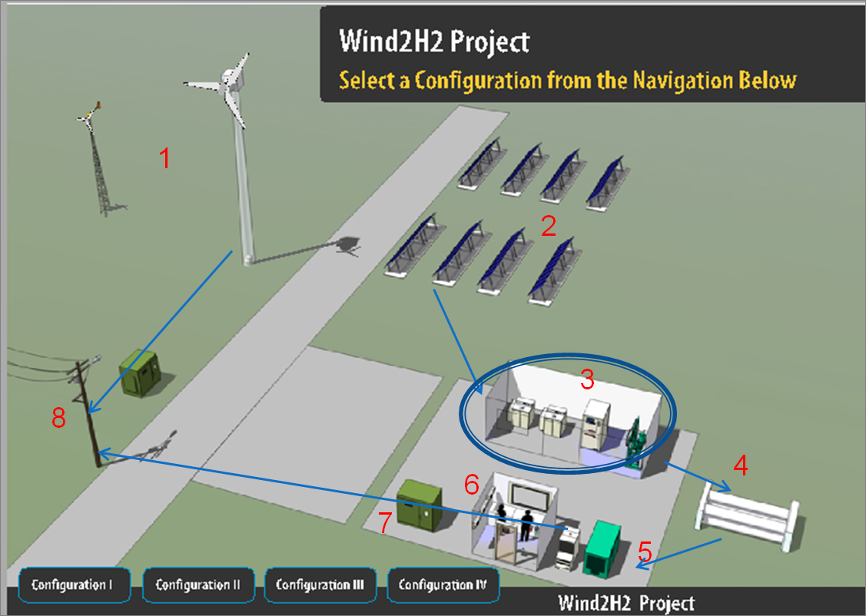Click the 'Wind2H2 Project' header title
The height and width of the screenshot is (616, 866).
(x=434, y=41)
